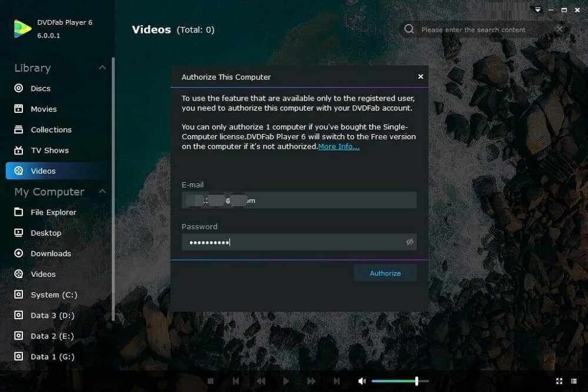Click the sidebar vertical scrollbar
The height and width of the screenshot is (392, 588).
point(113,189)
